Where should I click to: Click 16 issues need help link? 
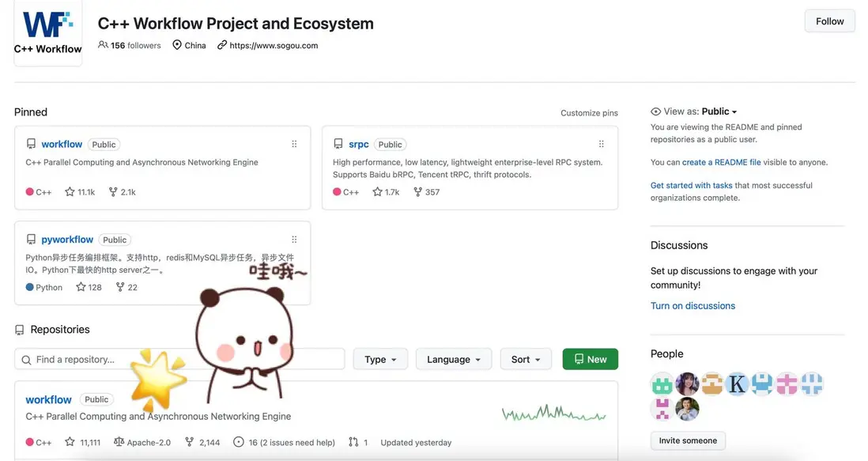292,442
